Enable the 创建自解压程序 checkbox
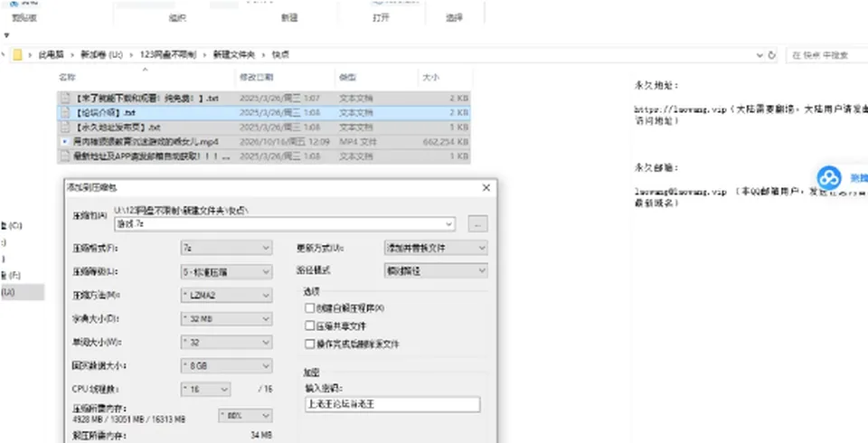This screenshot has height=443, width=868. pos(309,308)
